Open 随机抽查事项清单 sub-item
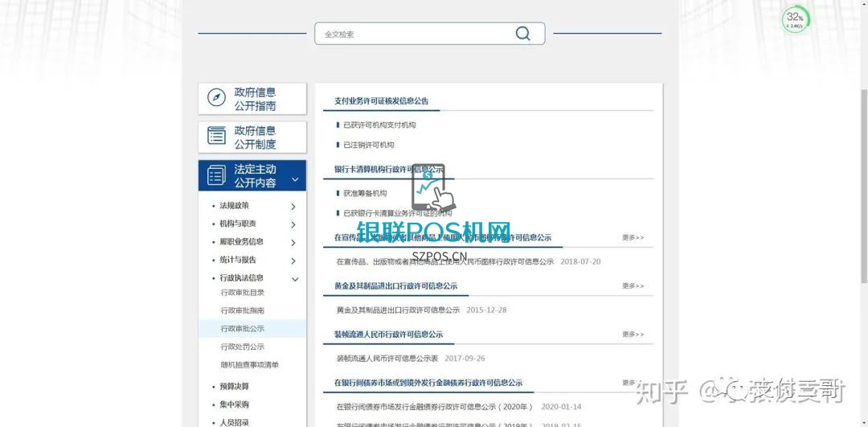The height and width of the screenshot is (427, 868). (x=250, y=365)
